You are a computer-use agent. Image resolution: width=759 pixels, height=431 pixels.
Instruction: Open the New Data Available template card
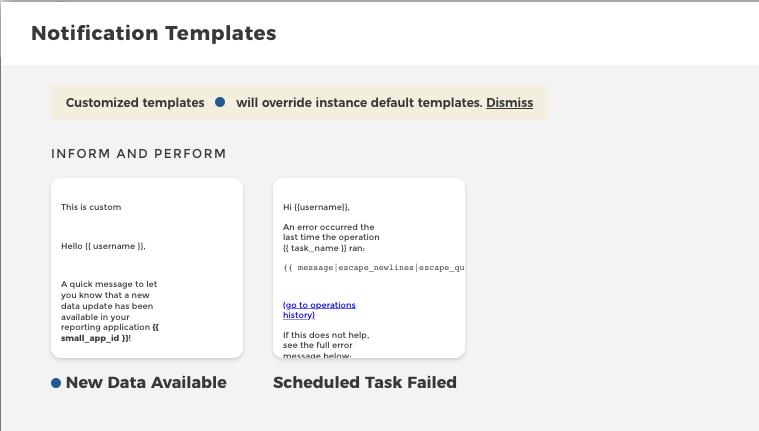point(147,268)
